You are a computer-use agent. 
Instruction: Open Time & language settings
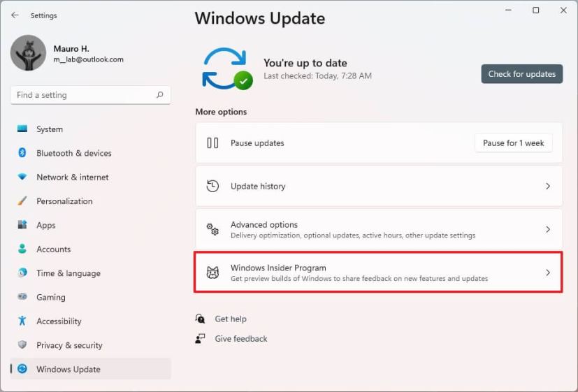pos(91,273)
